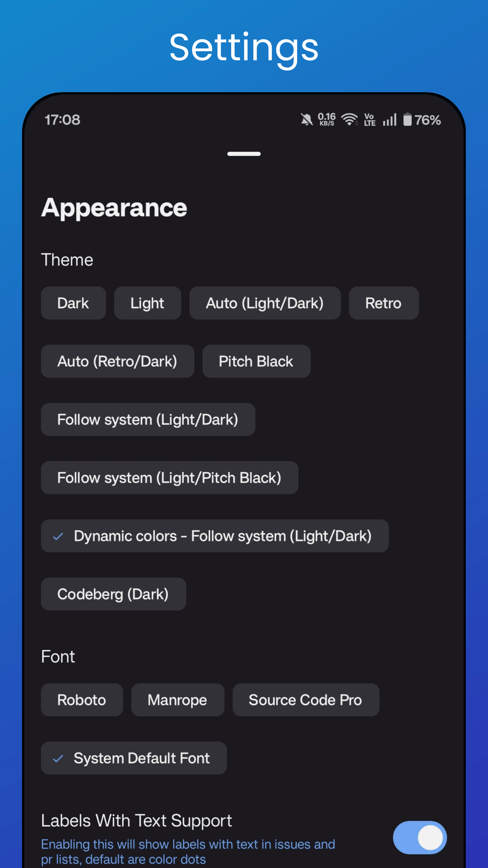Select the Dark theme chip

click(x=74, y=303)
